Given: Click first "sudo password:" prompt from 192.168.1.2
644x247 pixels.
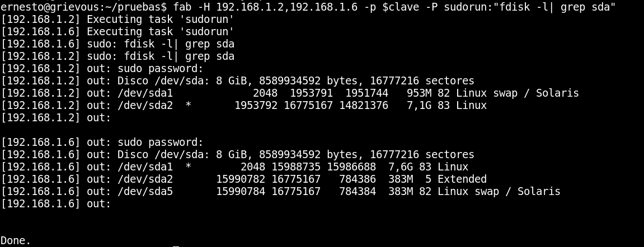Looking at the screenshot, I should click(160, 69).
